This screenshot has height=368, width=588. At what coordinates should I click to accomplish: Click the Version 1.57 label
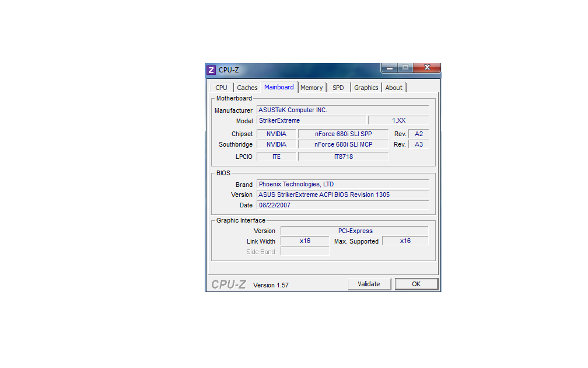coord(271,286)
